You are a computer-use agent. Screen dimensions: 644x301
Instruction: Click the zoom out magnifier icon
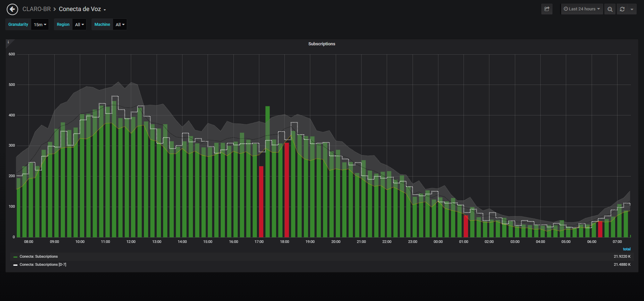coord(610,9)
